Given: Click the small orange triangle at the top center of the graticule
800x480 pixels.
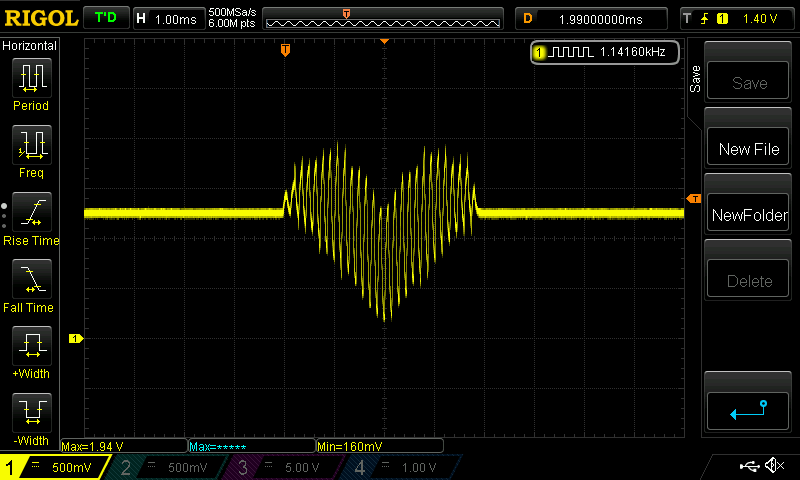Looking at the screenshot, I should 385,41.
